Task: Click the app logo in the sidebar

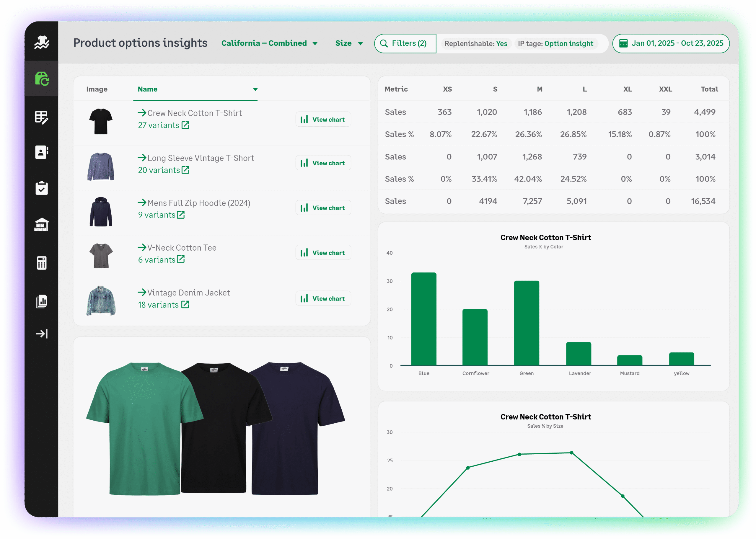Action: (x=42, y=42)
